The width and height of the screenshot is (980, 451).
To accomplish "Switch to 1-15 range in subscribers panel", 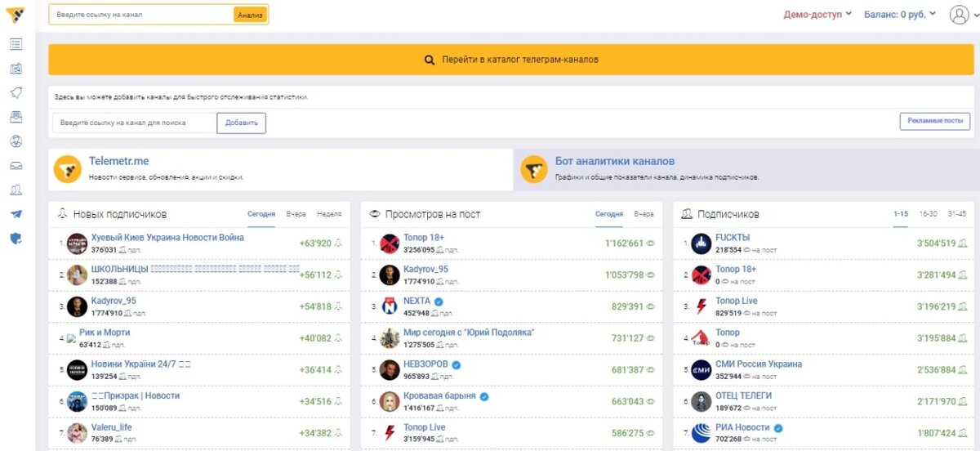I will pyautogui.click(x=901, y=214).
